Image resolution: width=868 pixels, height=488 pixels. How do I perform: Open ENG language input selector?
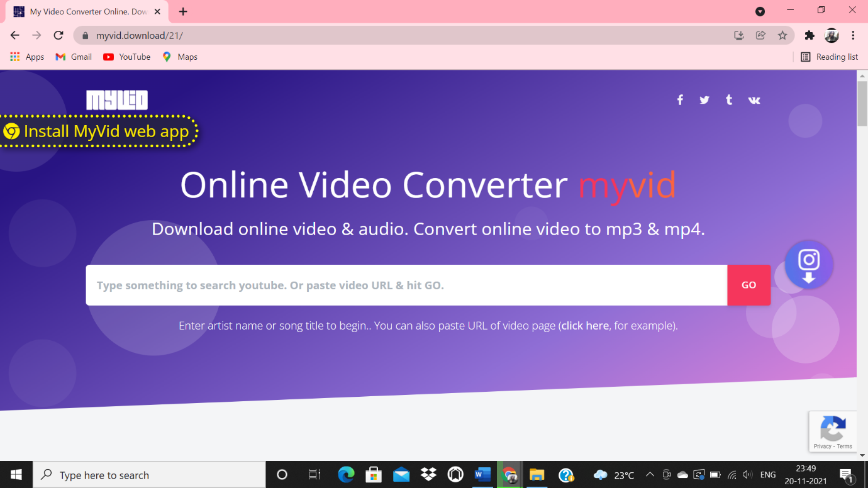768,475
